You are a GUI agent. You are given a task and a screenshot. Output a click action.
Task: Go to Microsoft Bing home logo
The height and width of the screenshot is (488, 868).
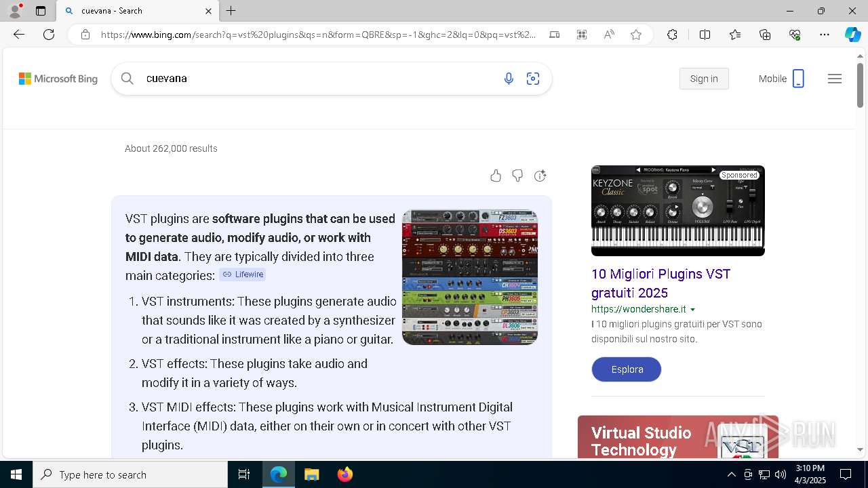(58, 79)
